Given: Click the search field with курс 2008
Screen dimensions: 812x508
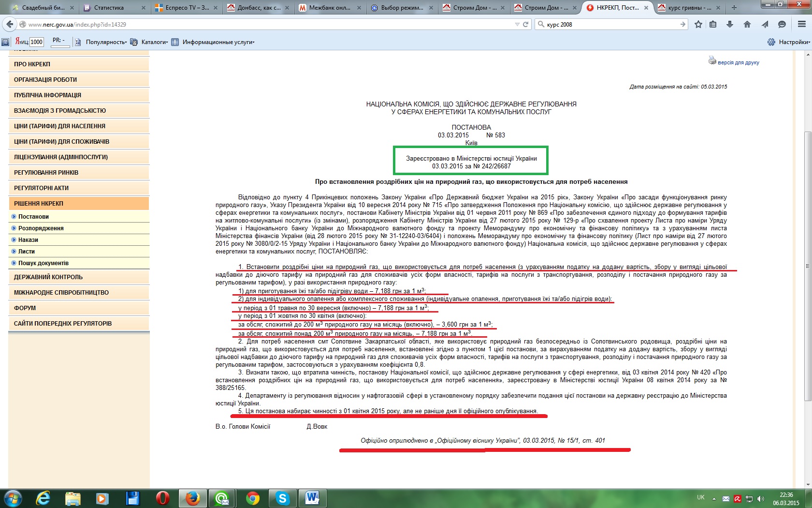Looking at the screenshot, I should [x=611, y=24].
